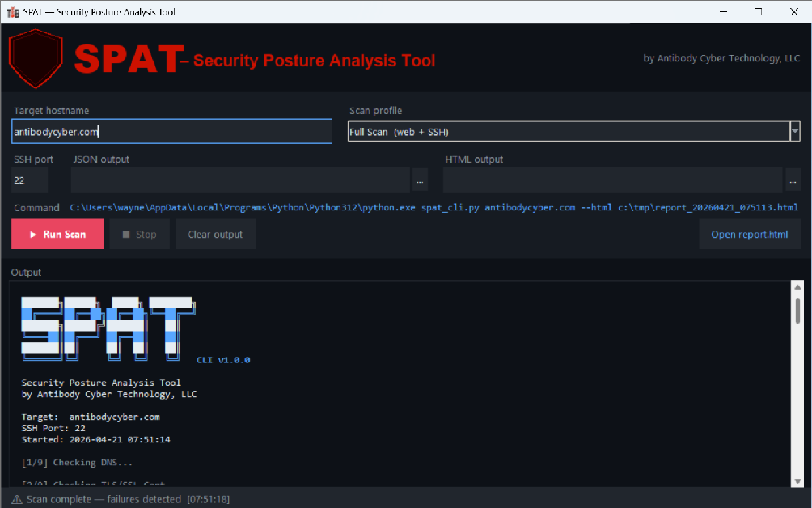This screenshot has height=508, width=812.
Task: Click the 'Scan profile' label
Action: tap(375, 111)
